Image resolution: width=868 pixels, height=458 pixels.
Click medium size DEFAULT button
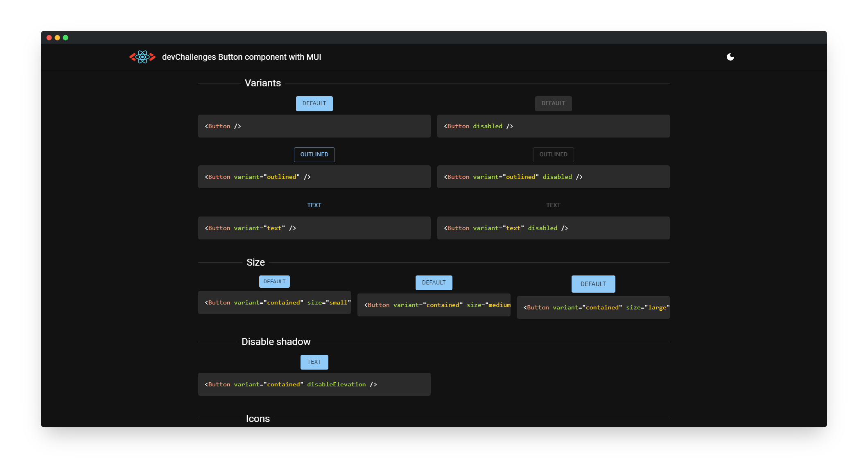click(x=434, y=282)
